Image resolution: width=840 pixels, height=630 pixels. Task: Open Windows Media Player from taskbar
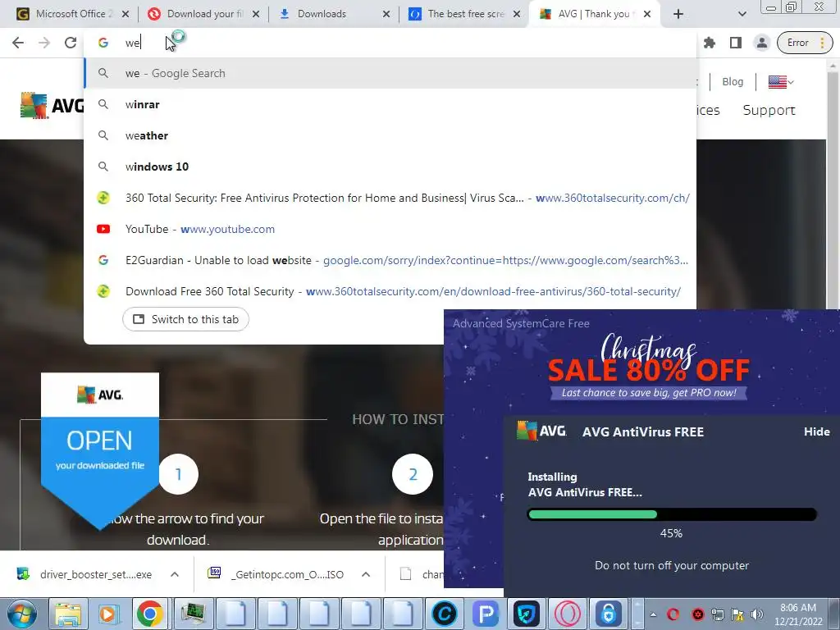pos(108,614)
